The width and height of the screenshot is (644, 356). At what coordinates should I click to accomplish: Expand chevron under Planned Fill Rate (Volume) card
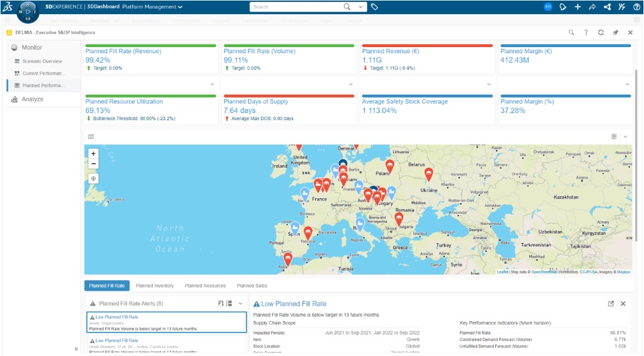point(351,84)
